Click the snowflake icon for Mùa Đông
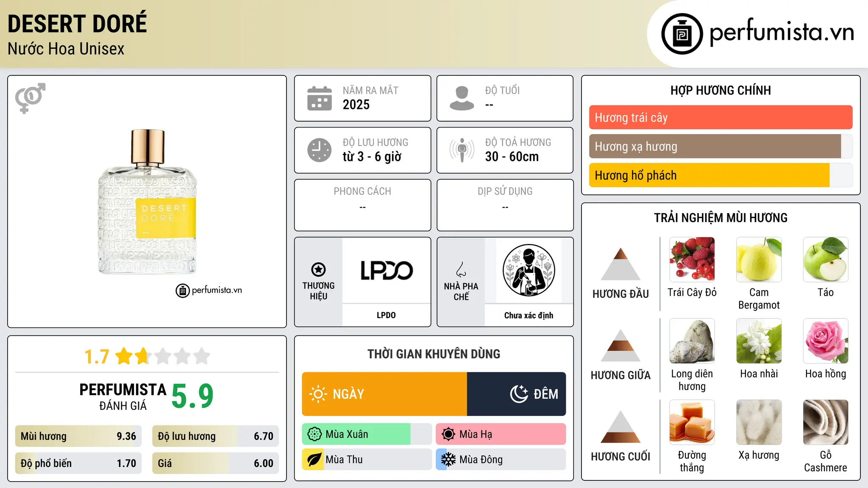 pos(448,460)
